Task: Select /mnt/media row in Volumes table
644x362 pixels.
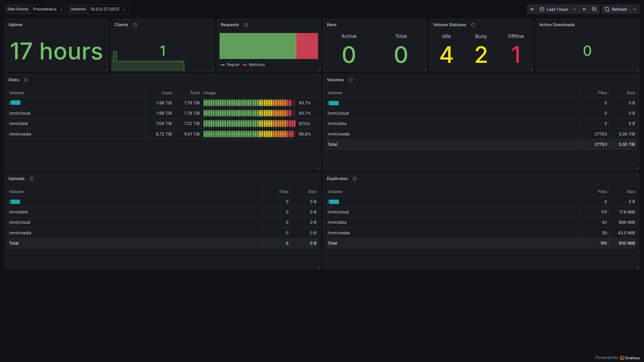Action: point(481,134)
